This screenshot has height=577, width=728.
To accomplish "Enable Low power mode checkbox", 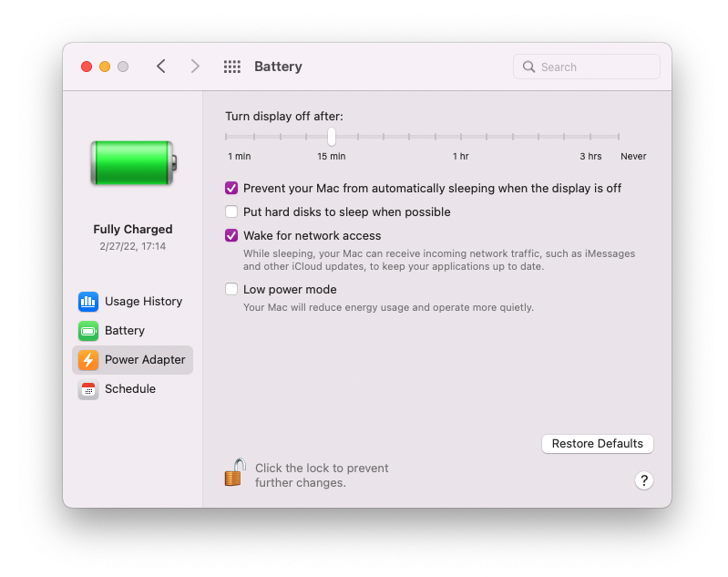I will click(231, 290).
